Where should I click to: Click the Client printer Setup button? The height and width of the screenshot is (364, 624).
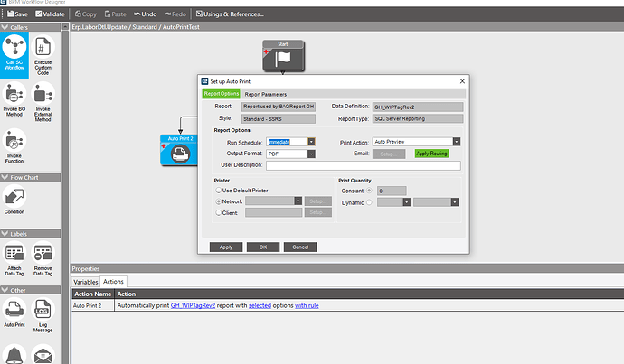tap(318, 212)
